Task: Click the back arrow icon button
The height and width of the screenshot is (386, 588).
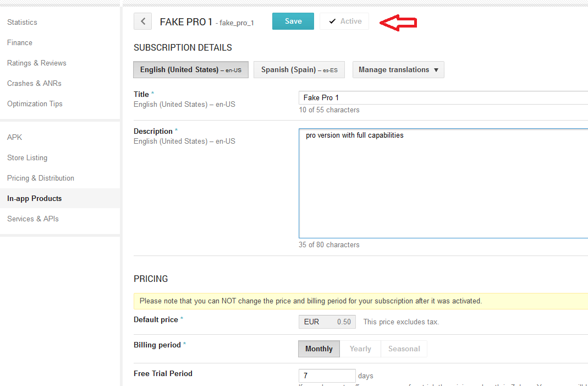Action: (142, 21)
